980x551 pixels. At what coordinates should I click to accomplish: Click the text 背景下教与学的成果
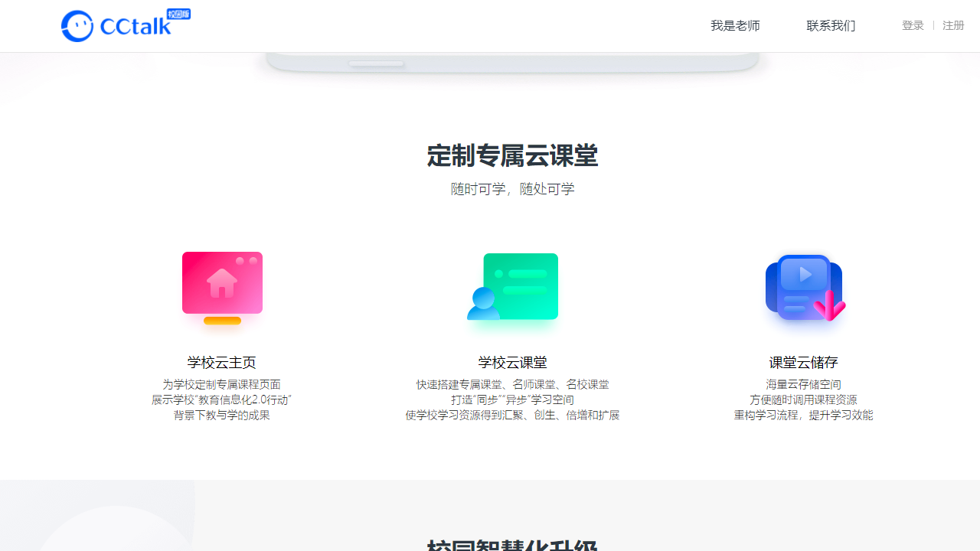(x=222, y=415)
